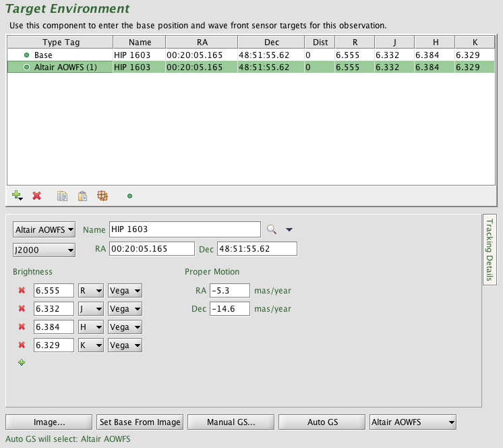503x448 pixels.
Task: Click the J magnitude column header
Action: pyautogui.click(x=394, y=42)
